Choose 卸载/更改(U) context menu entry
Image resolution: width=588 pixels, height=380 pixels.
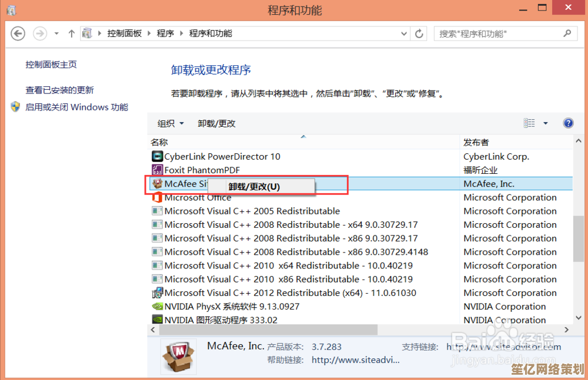[x=261, y=187]
